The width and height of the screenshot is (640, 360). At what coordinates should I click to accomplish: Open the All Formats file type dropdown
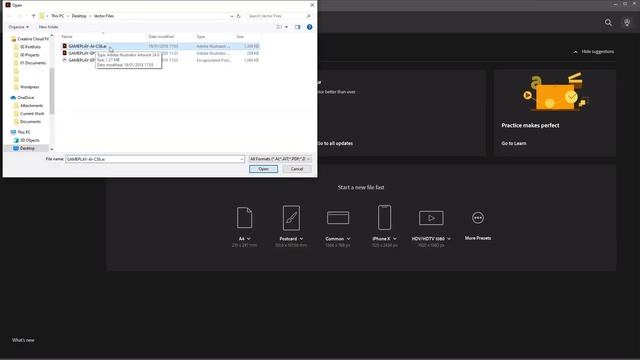coord(280,159)
